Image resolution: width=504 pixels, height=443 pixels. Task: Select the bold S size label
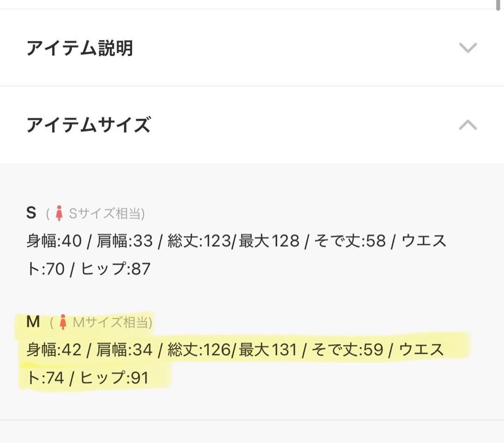31,213
